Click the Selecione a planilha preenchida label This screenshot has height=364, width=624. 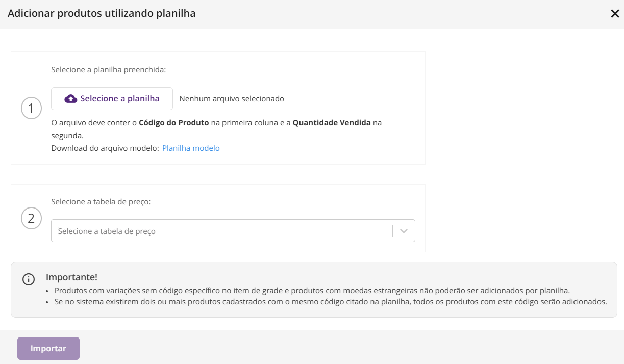[x=109, y=70]
